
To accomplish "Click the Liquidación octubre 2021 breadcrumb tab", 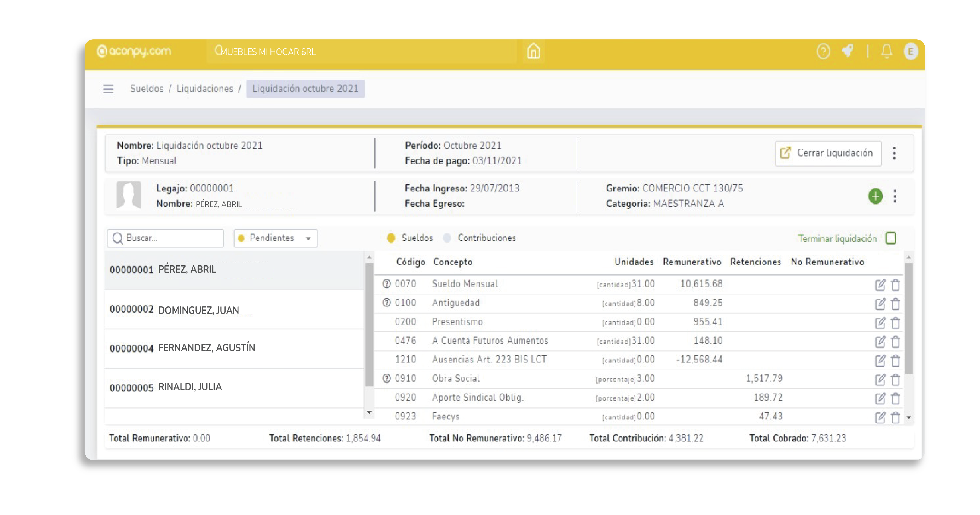I will 305,89.
